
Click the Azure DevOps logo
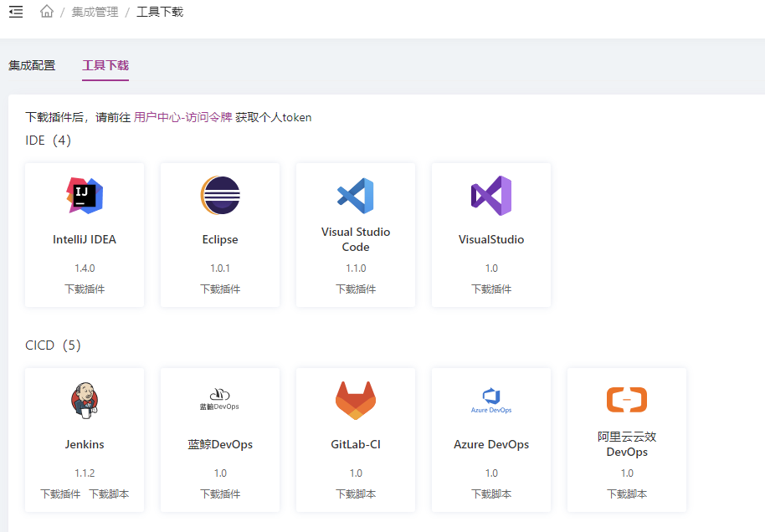point(491,400)
